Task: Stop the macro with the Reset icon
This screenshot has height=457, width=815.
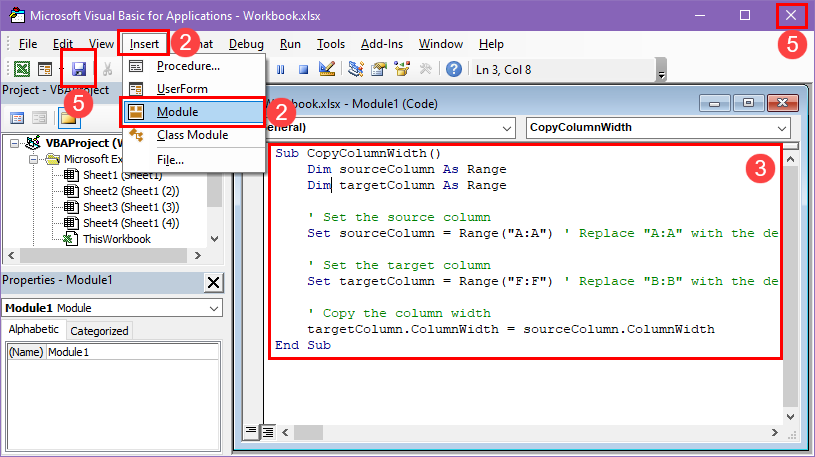Action: click(x=304, y=69)
